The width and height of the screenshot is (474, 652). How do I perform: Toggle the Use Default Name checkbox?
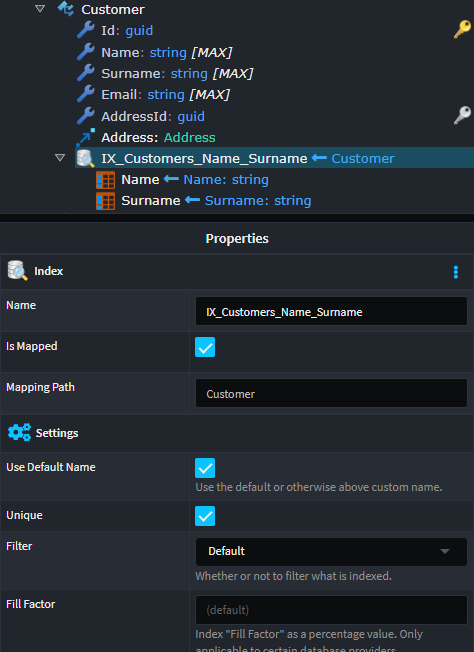(205, 468)
